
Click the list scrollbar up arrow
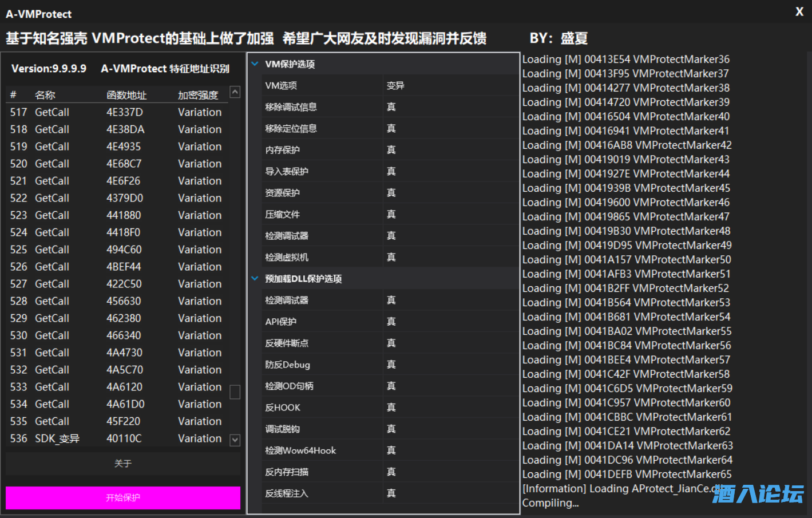(235, 92)
